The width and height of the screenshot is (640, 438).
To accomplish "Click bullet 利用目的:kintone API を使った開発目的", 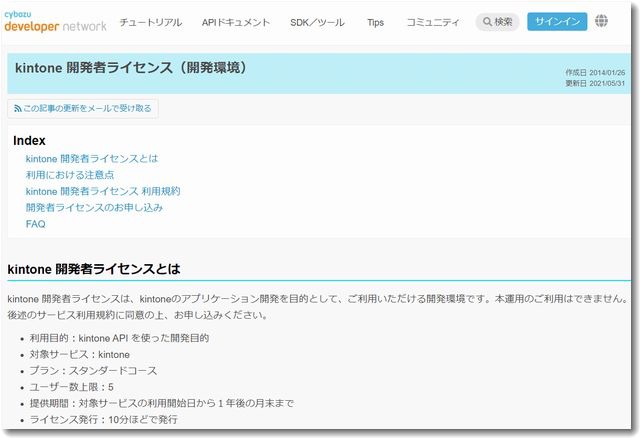I will pos(119,338).
